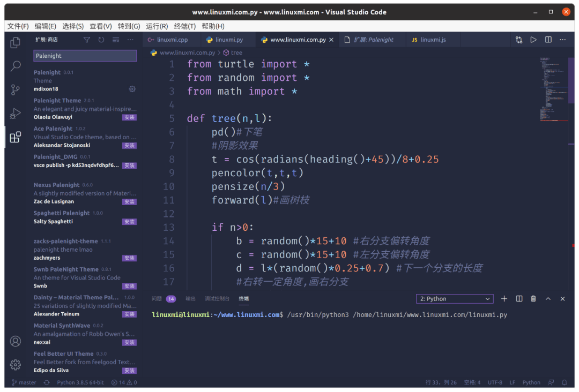Open notifications bell in status bar
579x392 pixels.
pos(564,382)
